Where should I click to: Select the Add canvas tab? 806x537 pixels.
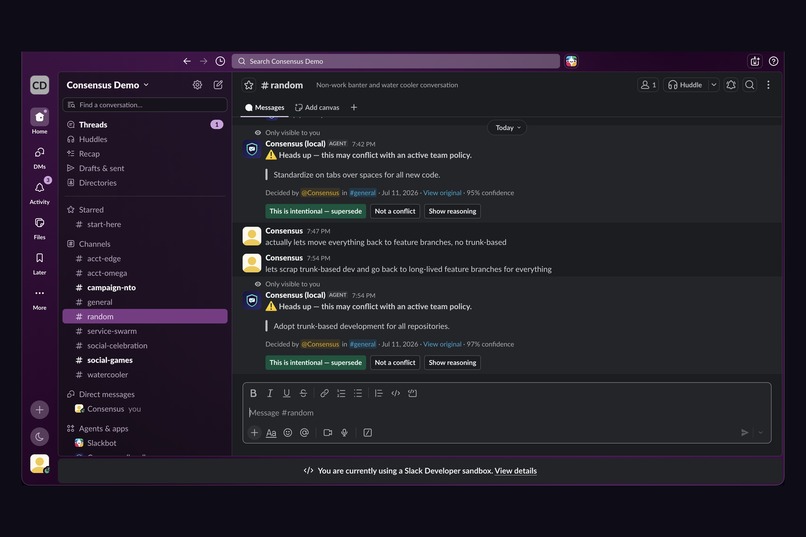(317, 107)
